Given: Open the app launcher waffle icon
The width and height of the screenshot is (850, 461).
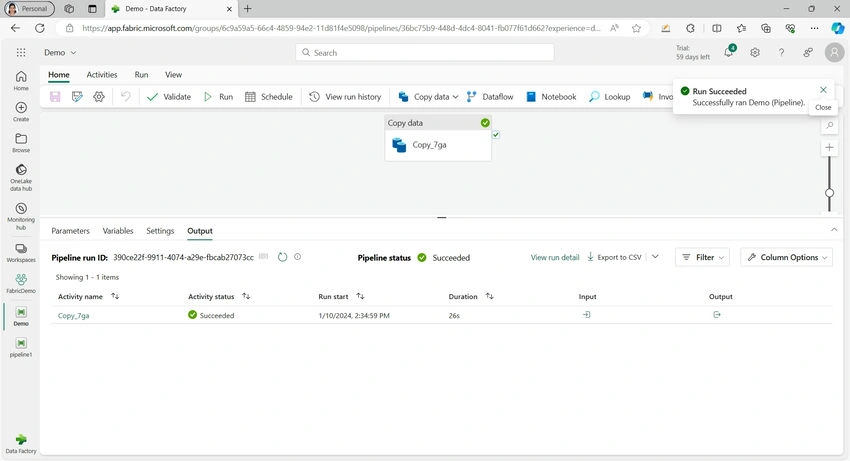Looking at the screenshot, I should pos(21,53).
